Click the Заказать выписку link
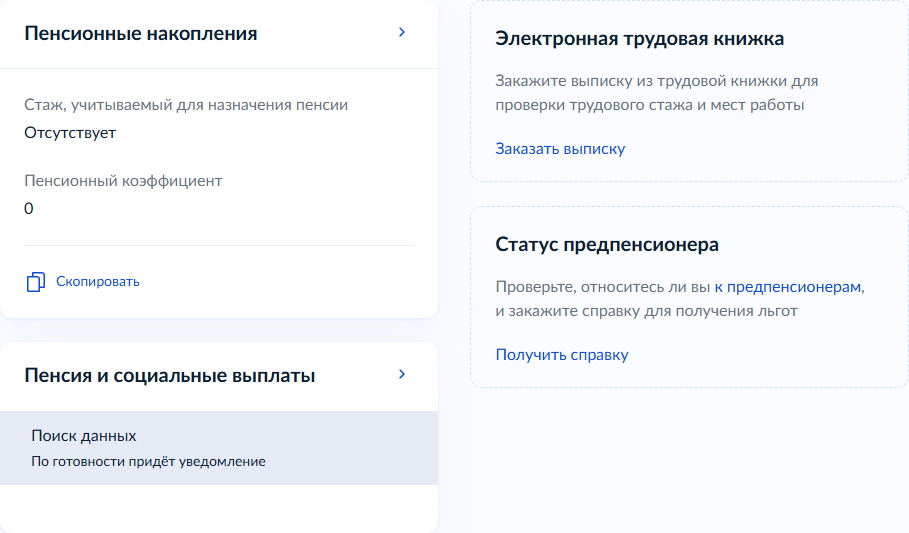Viewport: 909px width, 533px height. (560, 149)
